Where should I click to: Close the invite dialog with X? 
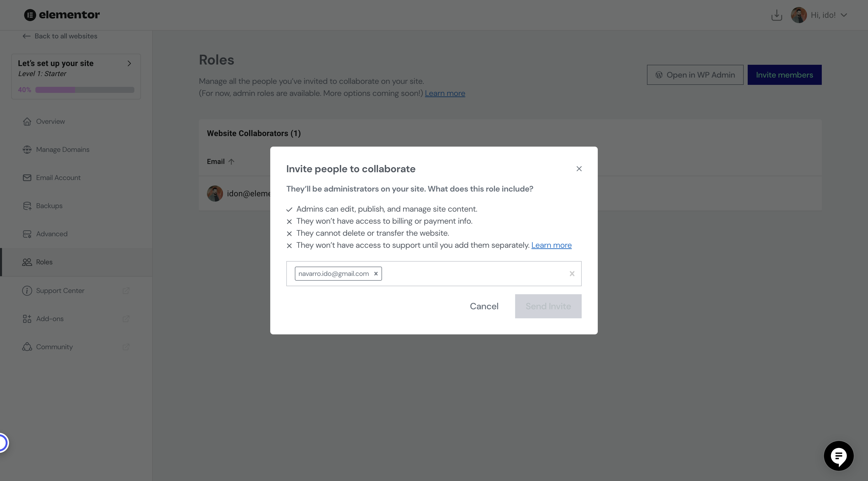coord(579,169)
